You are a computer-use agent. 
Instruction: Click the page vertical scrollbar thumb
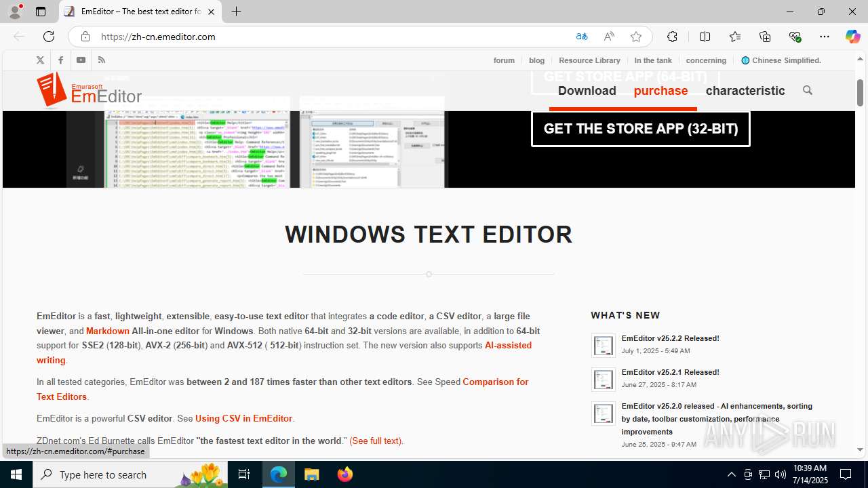860,93
